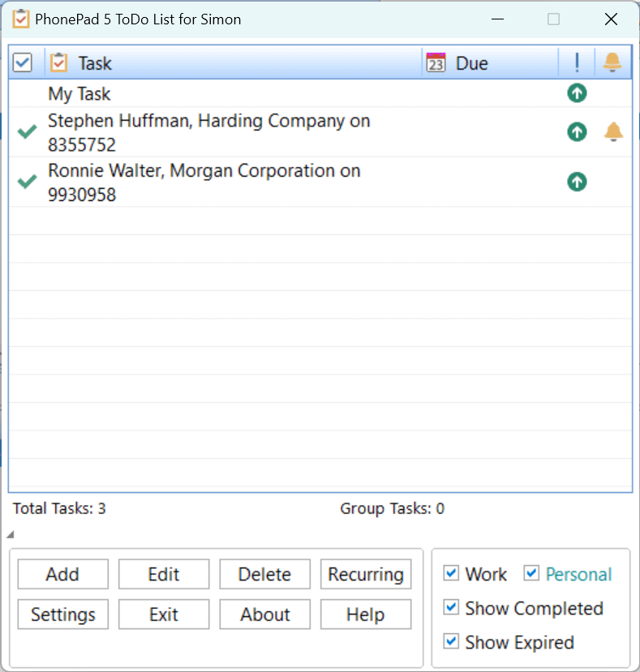Image resolution: width=640 pixels, height=672 pixels.
Task: Open the Settings dialog
Action: tap(62, 614)
